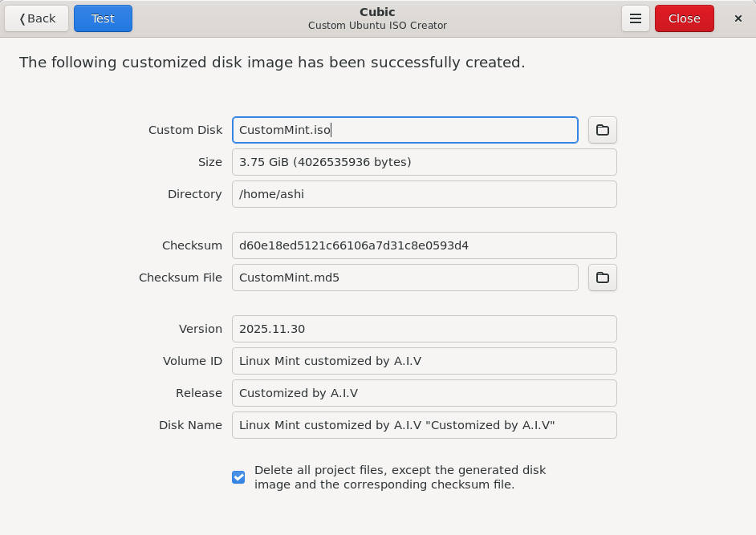Click the Checksum hash value field
Image resolution: width=756 pixels, height=535 pixels.
click(x=424, y=245)
